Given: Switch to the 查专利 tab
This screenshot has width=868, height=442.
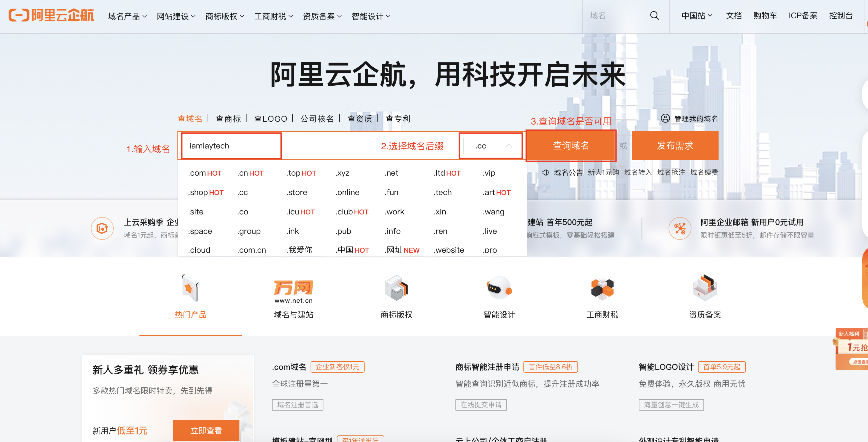Looking at the screenshot, I should (398, 118).
